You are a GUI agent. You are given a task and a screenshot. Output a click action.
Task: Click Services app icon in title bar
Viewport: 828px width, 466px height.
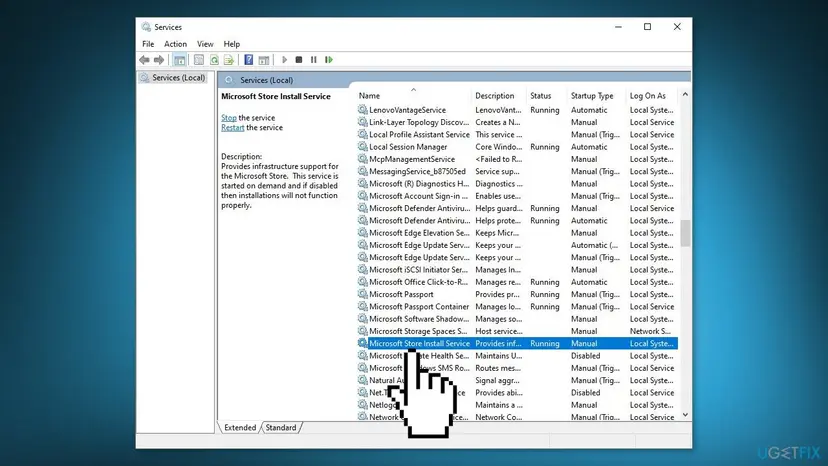tap(146, 27)
